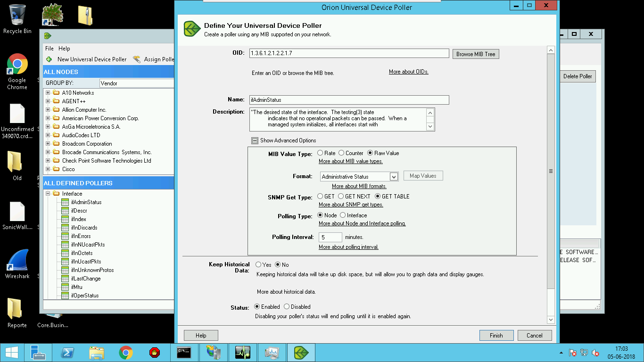Open the More about SNMP get types link
The image size is (644, 362).
pos(351,205)
